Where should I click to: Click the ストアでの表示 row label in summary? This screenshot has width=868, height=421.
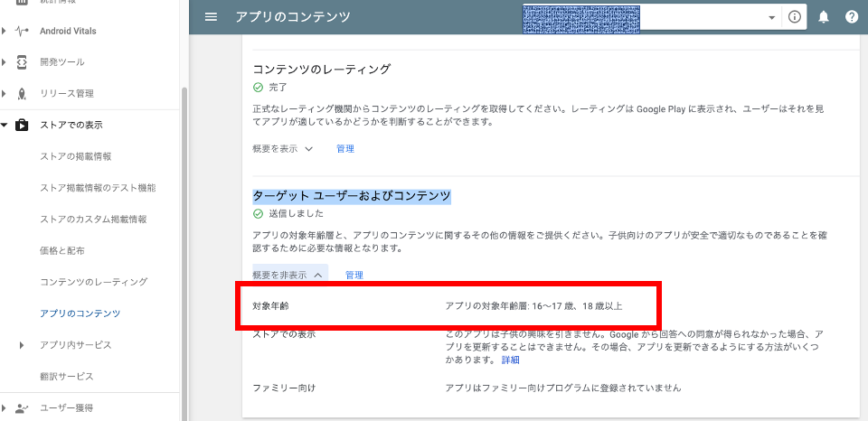(284, 334)
